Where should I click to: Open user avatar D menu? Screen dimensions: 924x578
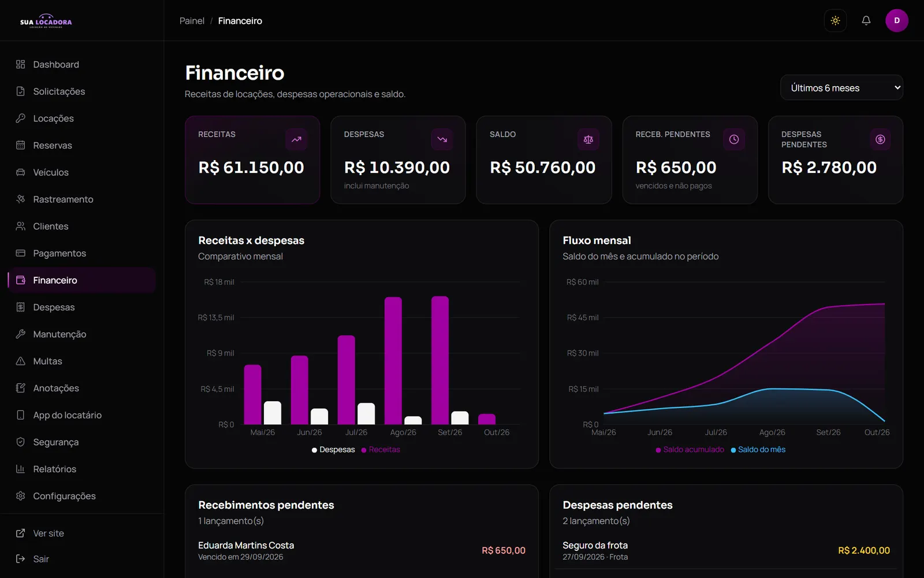(897, 21)
